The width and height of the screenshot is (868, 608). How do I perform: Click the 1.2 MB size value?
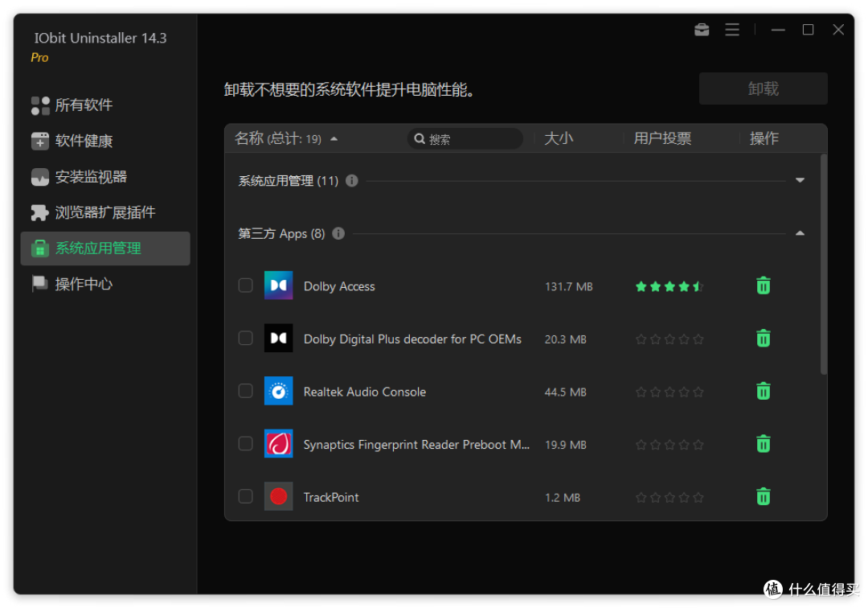tap(563, 497)
